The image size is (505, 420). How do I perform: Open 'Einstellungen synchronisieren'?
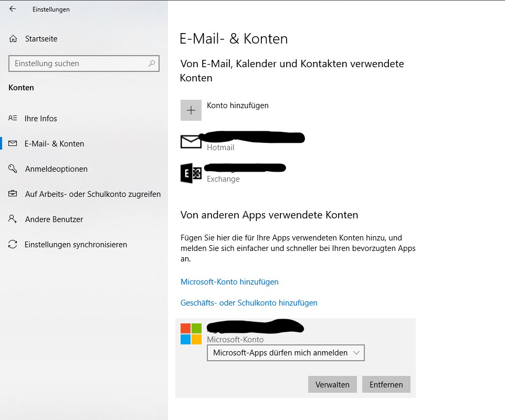click(x=76, y=245)
